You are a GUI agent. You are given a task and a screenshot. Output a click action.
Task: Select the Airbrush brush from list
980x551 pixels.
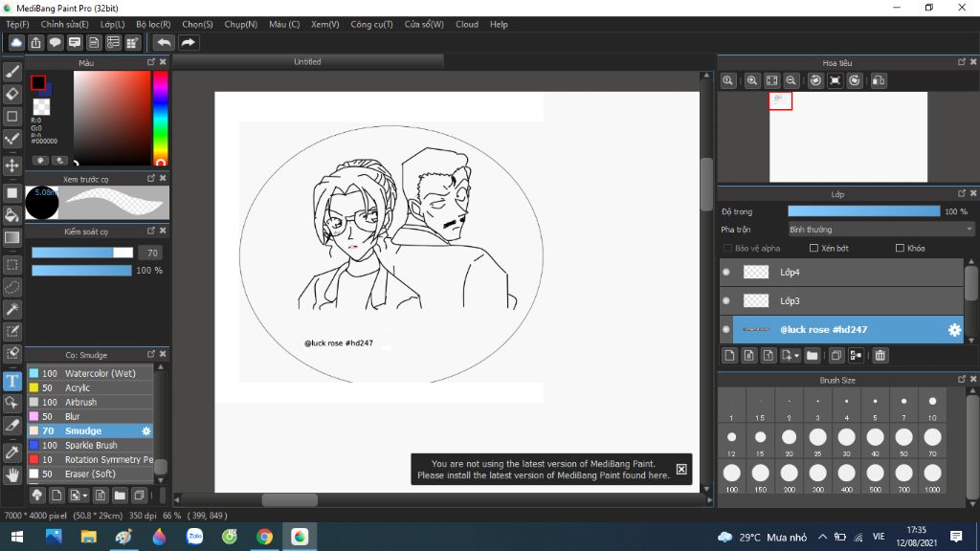click(80, 403)
